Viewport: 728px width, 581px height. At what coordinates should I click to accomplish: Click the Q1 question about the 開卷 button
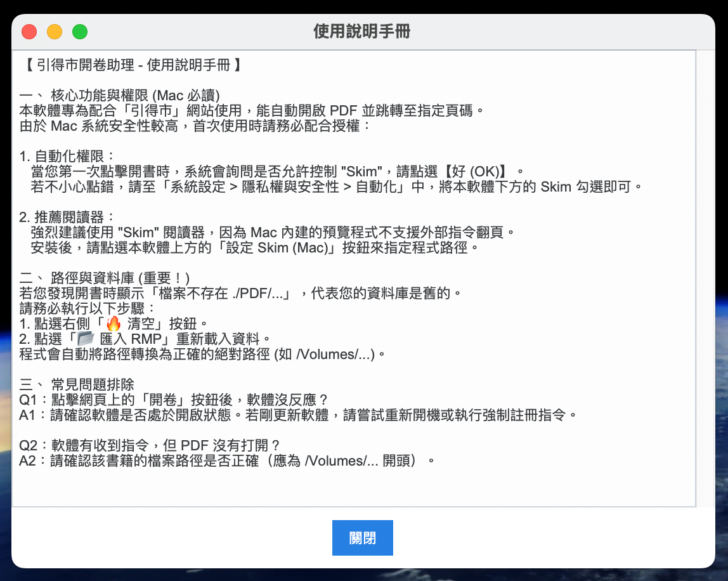pos(173,400)
